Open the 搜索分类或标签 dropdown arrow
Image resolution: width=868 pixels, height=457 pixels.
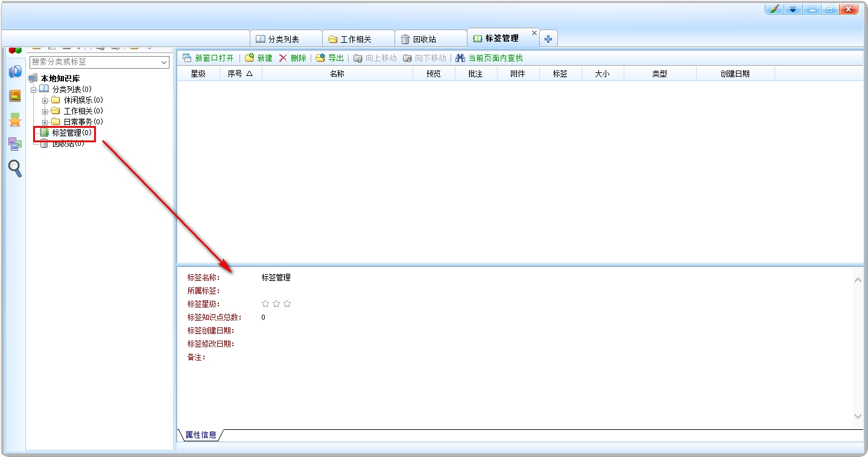pos(165,62)
